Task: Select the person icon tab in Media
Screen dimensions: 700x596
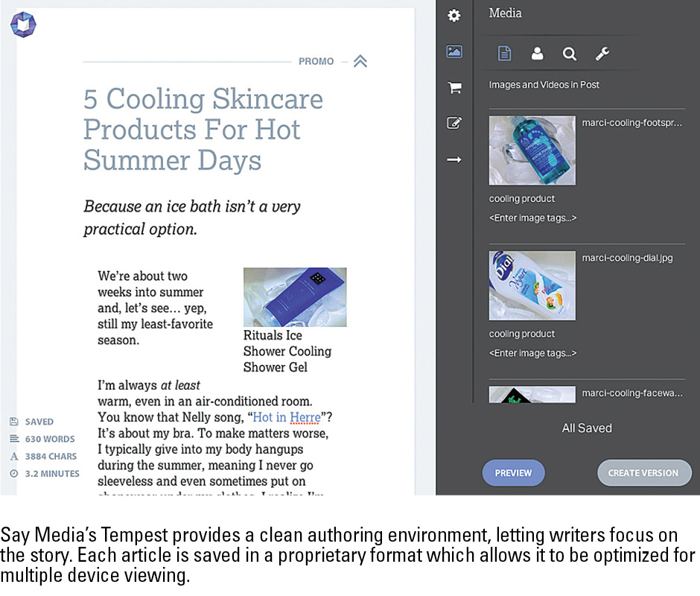Action: coord(537,54)
